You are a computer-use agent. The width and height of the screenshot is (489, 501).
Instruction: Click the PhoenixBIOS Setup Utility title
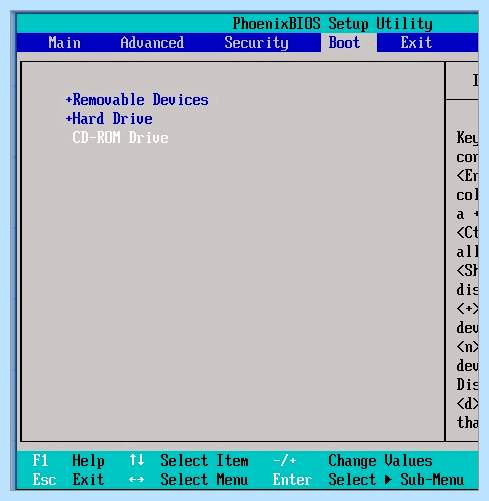(332, 23)
